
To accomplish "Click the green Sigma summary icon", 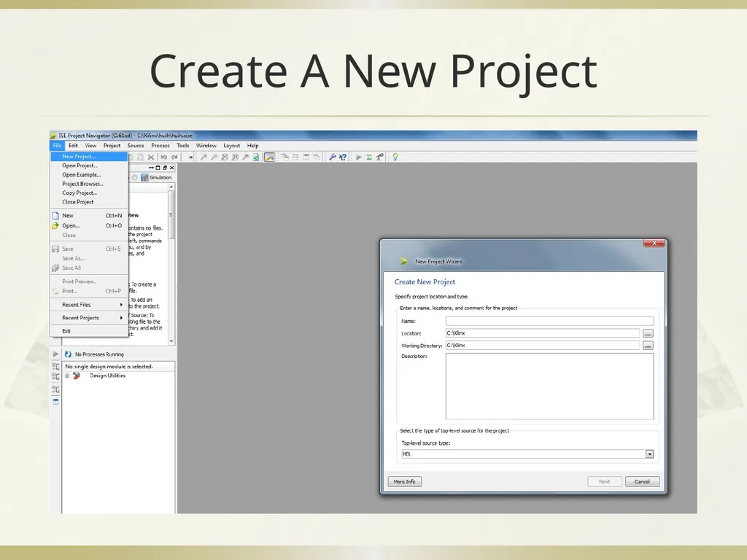I will [x=369, y=157].
